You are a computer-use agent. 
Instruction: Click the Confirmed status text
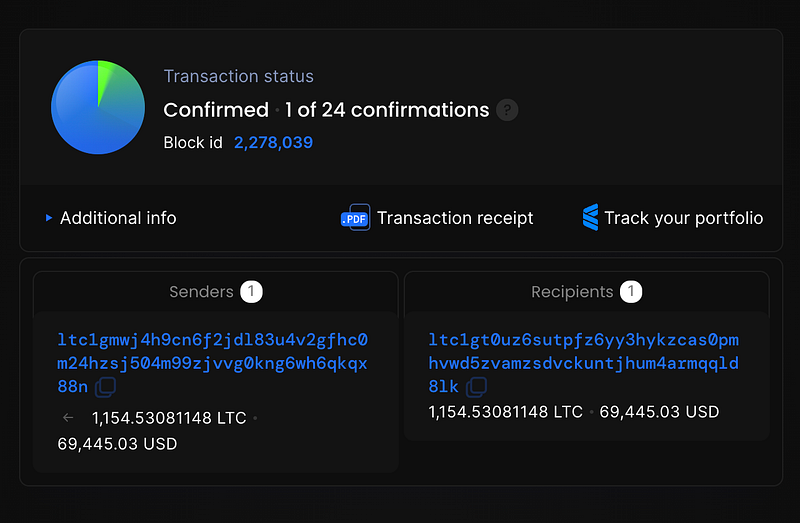click(216, 110)
